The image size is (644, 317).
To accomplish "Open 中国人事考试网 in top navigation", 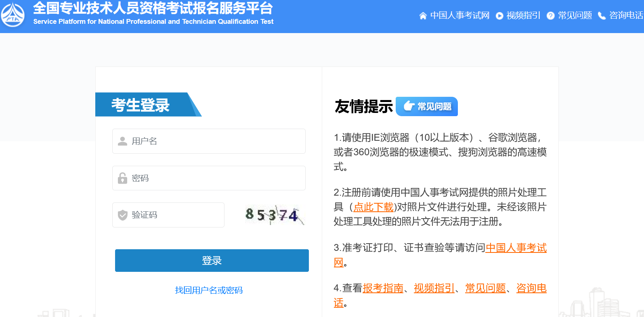I will pyautogui.click(x=459, y=15).
